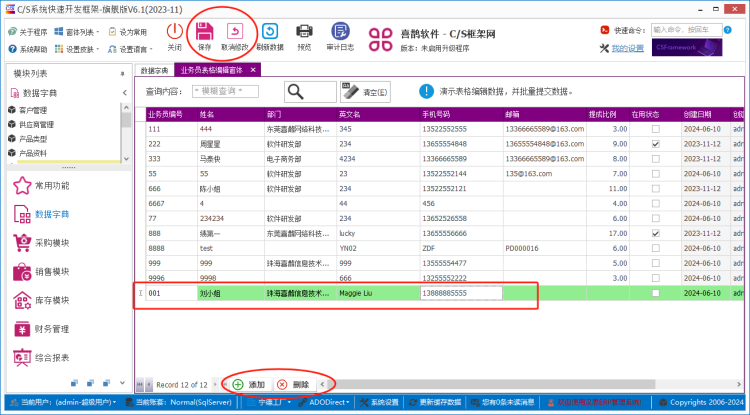Toggle 在用状态 checkbox for row 222
This screenshot has width=750, height=415.
point(655,144)
